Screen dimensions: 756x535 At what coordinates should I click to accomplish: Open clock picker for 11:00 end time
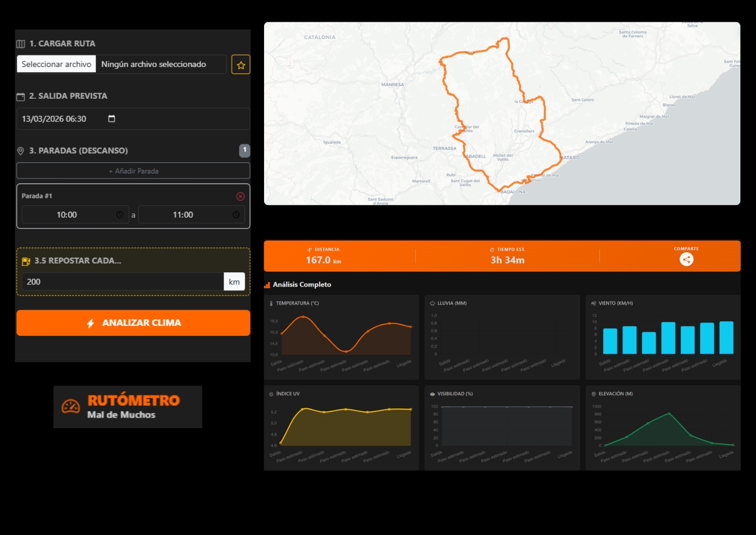click(x=236, y=215)
